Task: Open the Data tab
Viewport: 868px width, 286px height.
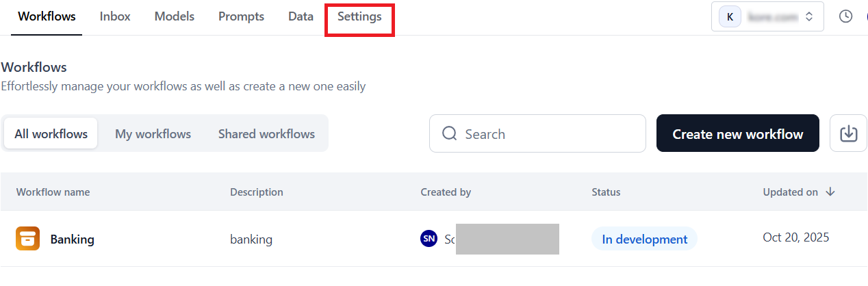Action: pos(301,16)
